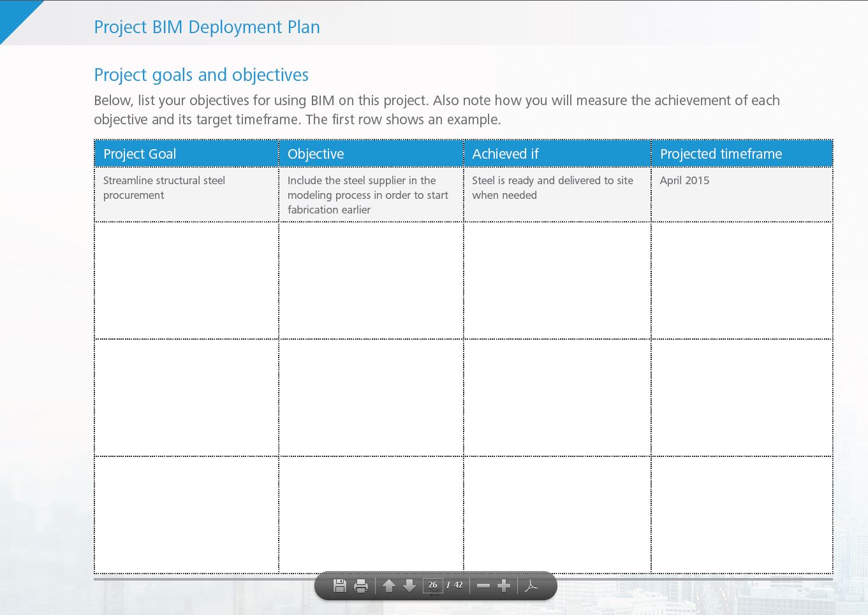Click the third row Project Goal empty cell
This screenshot has height=615, width=868.
(x=186, y=398)
